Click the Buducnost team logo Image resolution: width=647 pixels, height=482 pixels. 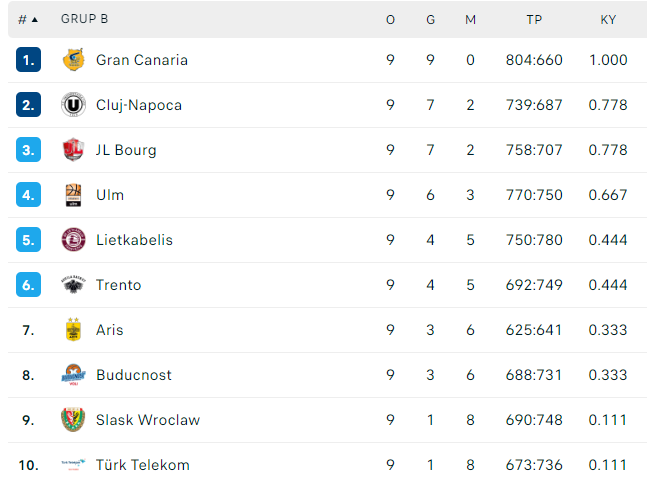click(73, 375)
